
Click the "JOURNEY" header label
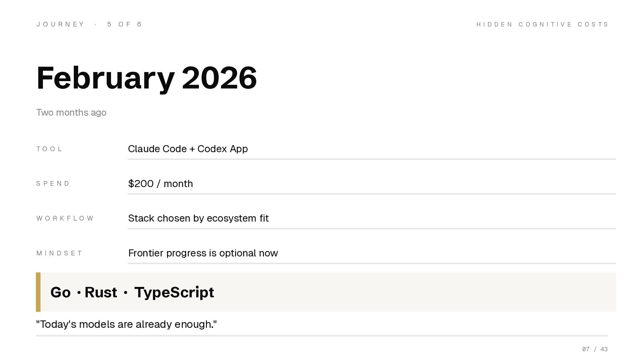coord(60,24)
